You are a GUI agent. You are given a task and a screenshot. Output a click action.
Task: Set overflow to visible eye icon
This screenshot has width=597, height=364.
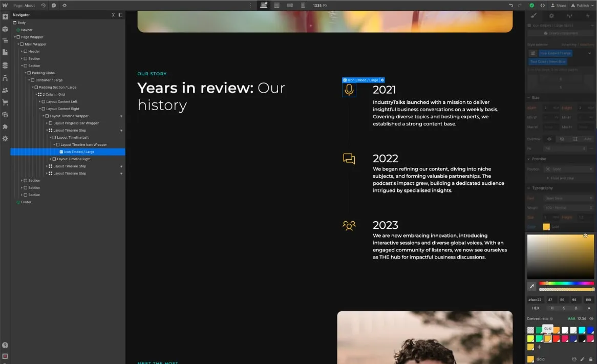[549, 139]
